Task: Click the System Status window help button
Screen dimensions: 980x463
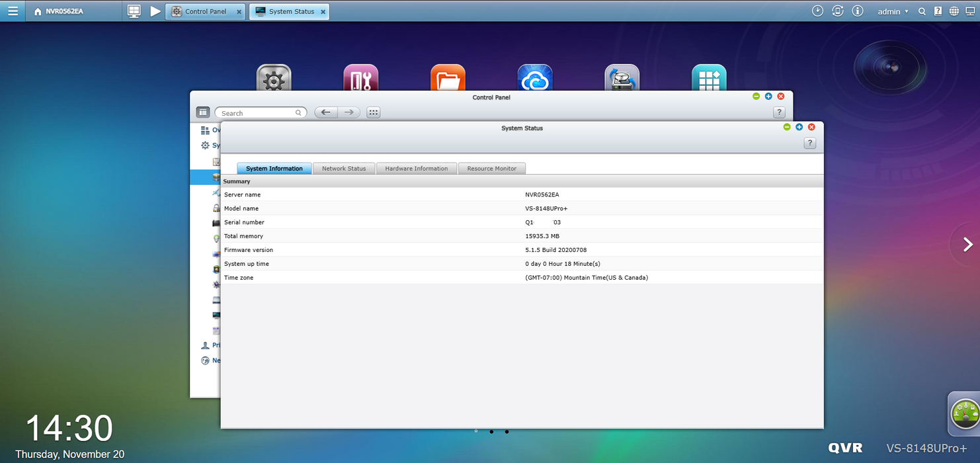Action: 810,143
